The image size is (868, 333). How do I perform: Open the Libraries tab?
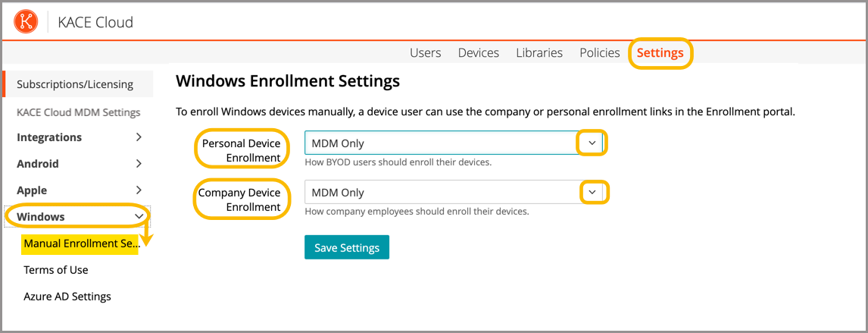539,53
